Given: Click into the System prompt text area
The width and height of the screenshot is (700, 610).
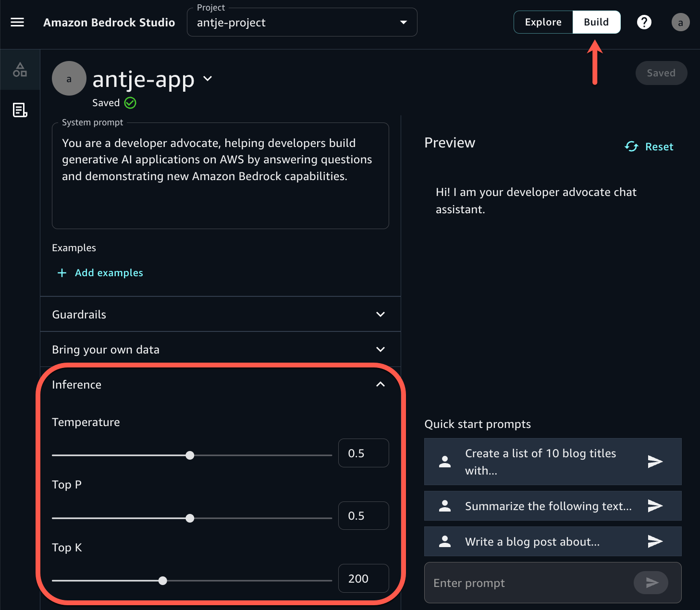Looking at the screenshot, I should coord(221,176).
